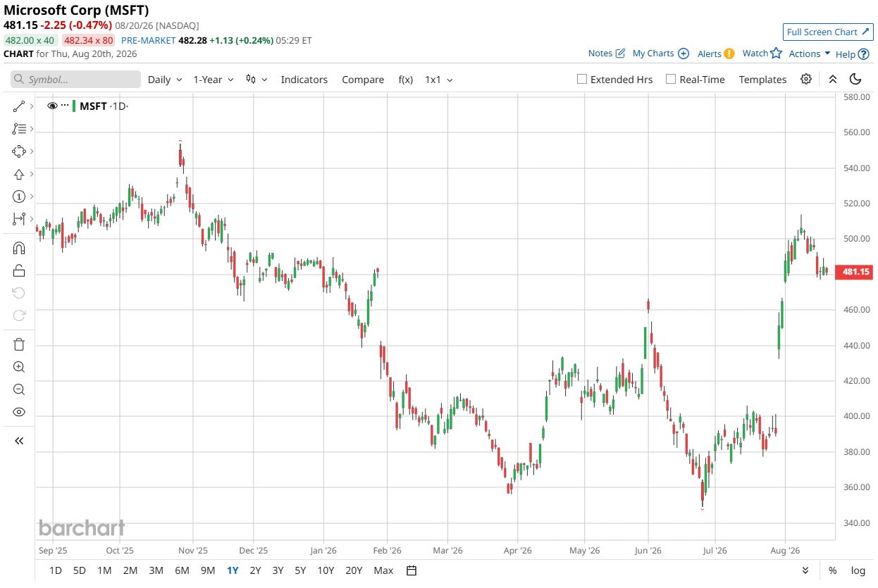Select the 2Y time range

(x=255, y=570)
